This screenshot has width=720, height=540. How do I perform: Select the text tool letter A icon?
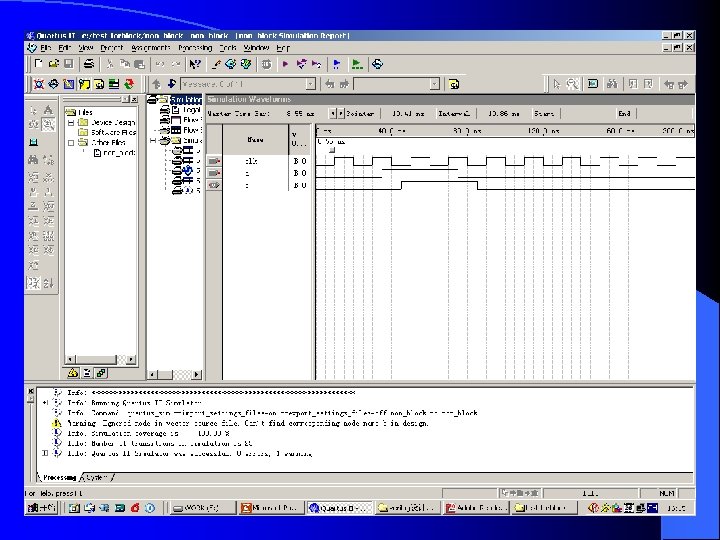click(x=48, y=109)
